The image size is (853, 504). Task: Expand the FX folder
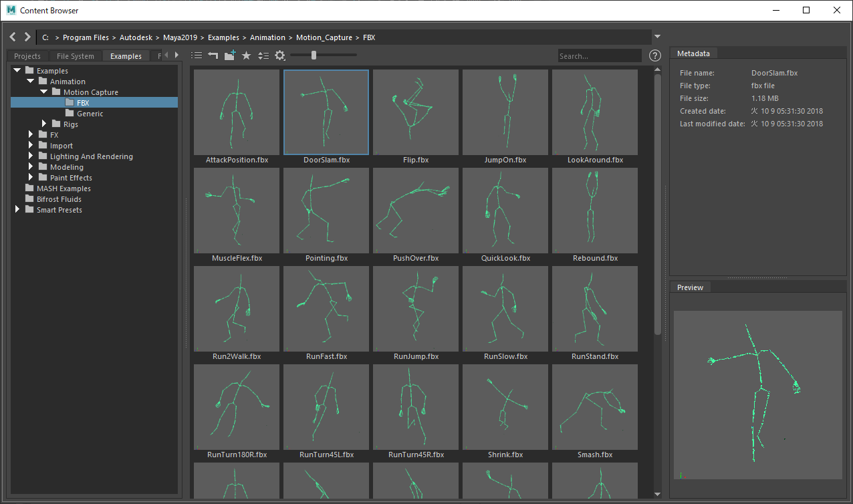tap(31, 135)
